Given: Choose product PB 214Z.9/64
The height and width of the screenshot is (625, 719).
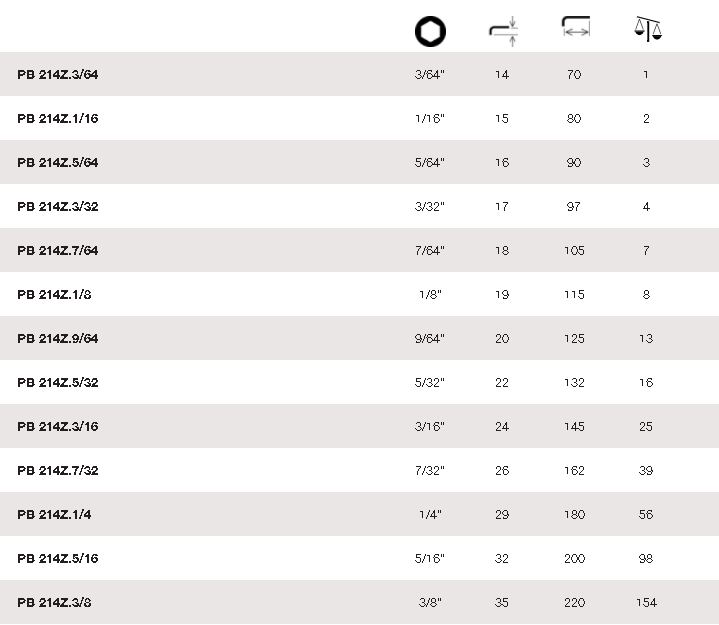Looking at the screenshot, I should (x=58, y=339).
